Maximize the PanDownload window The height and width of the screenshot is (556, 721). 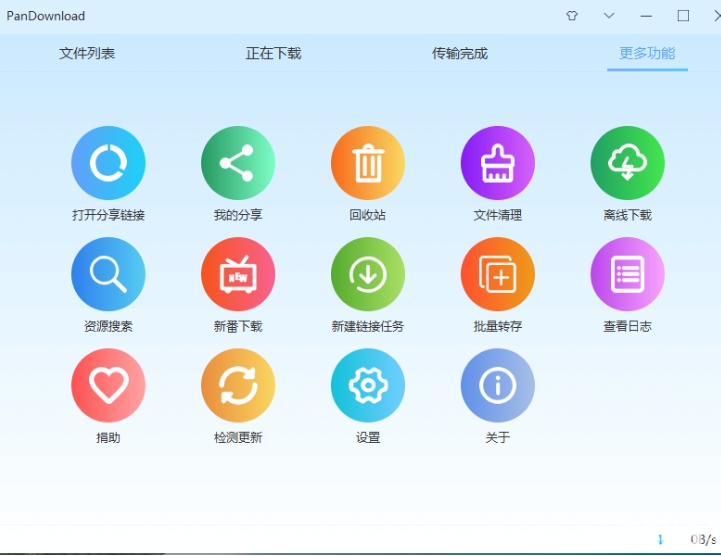pyautogui.click(x=683, y=16)
